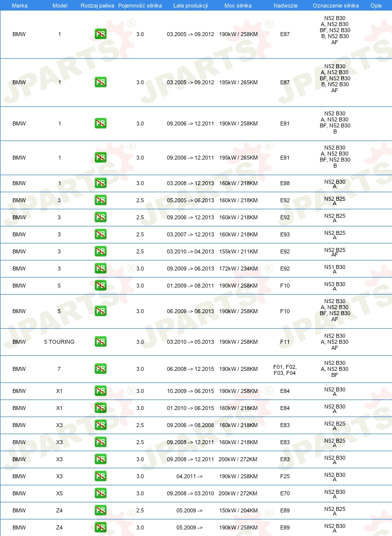392x536 pixels.
Task: Click the '150kW / 204KM' power cell
Action: coord(238,511)
